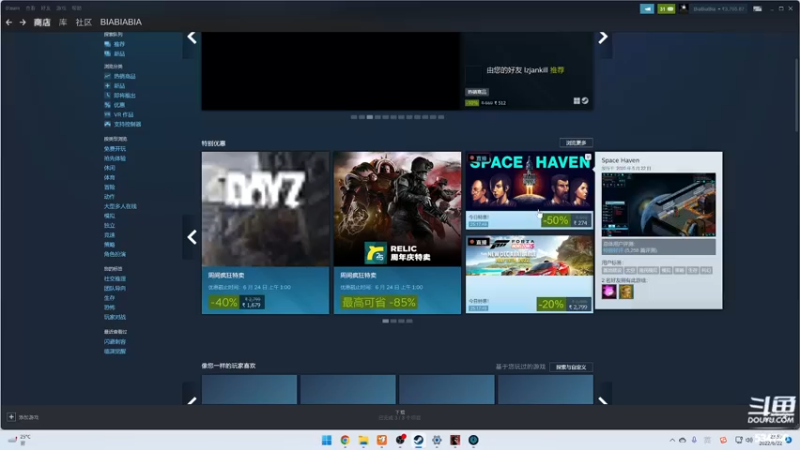Image resolution: width=800 pixels, height=450 pixels.
Task: Click 浏览更多 button above special offers
Action: click(x=576, y=143)
